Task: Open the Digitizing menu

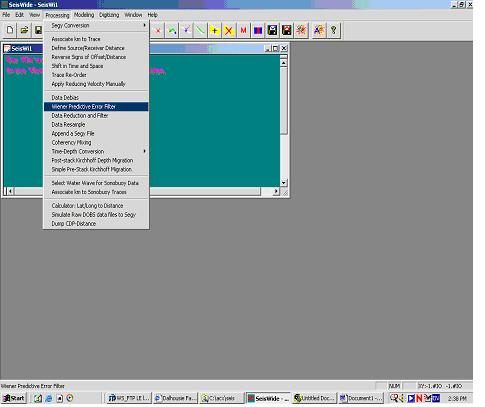Action: coord(109,15)
